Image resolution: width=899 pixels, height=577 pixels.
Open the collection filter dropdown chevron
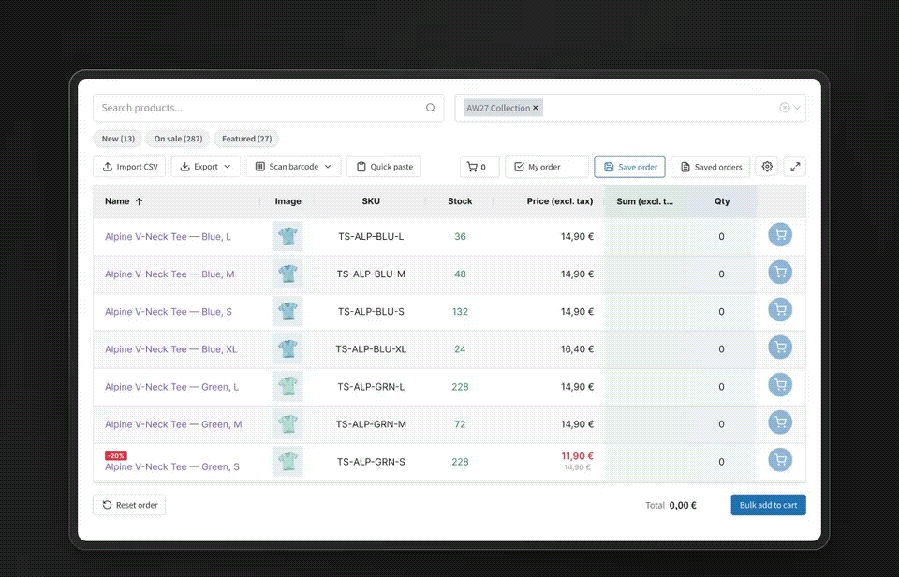click(x=797, y=108)
